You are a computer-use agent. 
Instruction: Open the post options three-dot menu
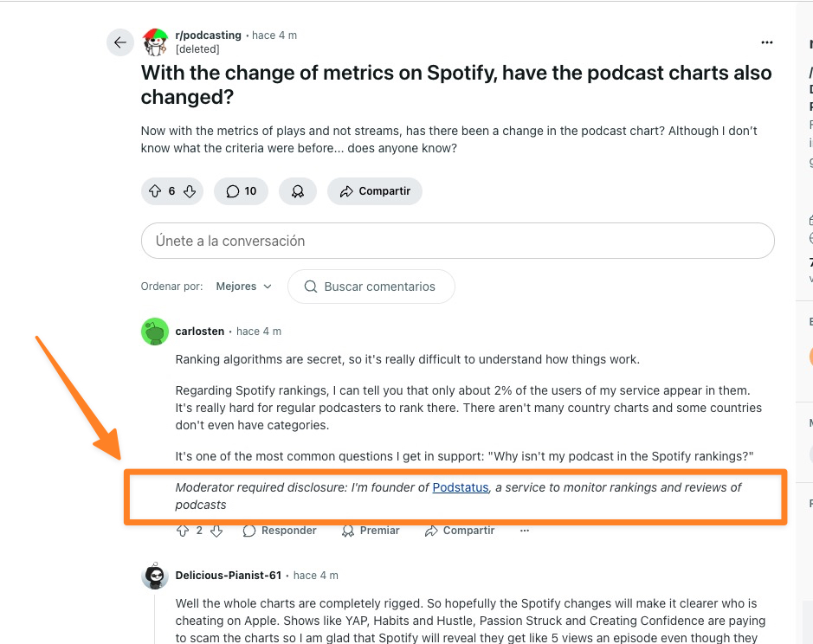[x=766, y=42]
